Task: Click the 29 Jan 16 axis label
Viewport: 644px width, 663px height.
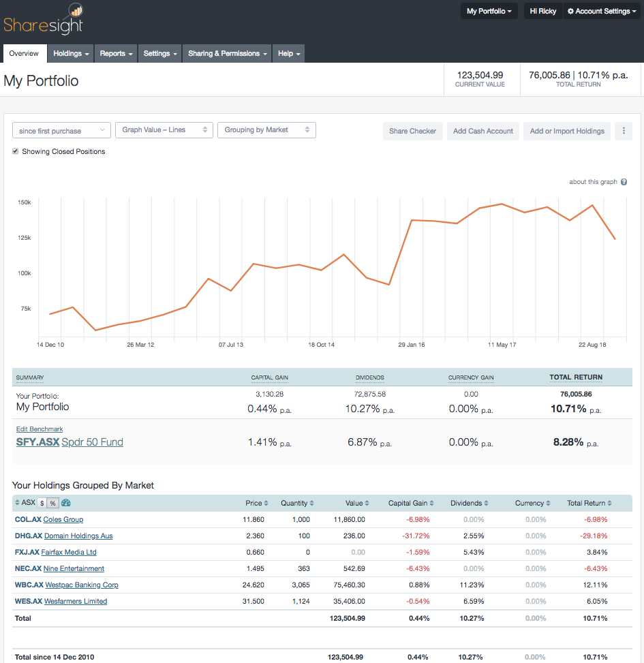Action: point(412,345)
